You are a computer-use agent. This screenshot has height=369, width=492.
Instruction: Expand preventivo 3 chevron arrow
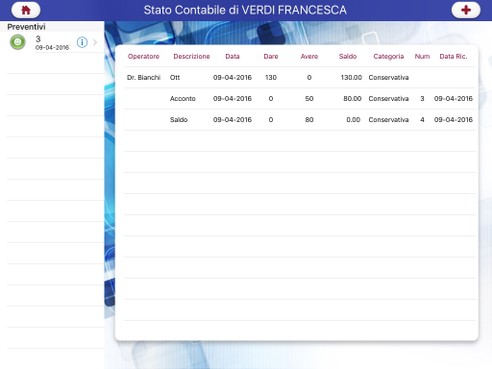point(95,42)
